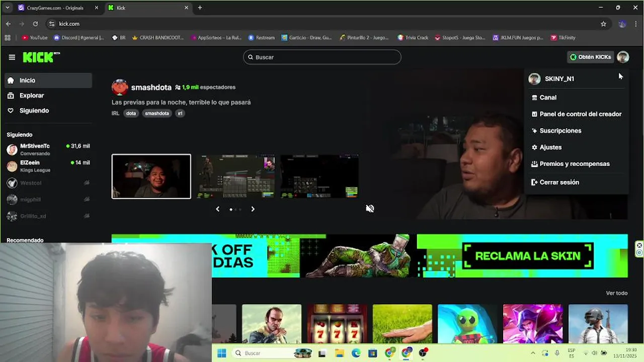Click the profile avatar in Kick header
The height and width of the screenshot is (362, 644).
[623, 57]
